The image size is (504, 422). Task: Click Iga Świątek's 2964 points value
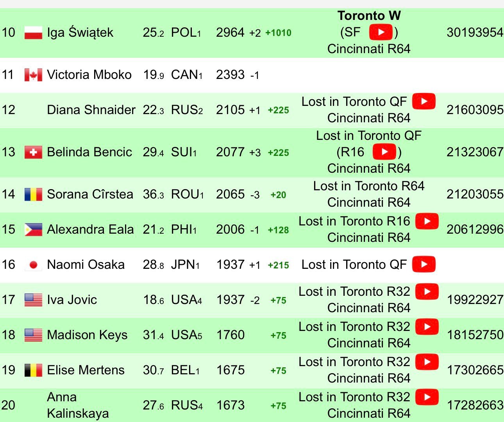pyautogui.click(x=230, y=32)
